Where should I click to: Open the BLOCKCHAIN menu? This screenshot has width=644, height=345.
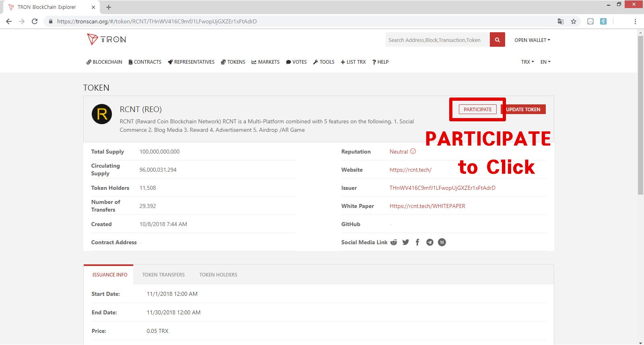click(104, 62)
